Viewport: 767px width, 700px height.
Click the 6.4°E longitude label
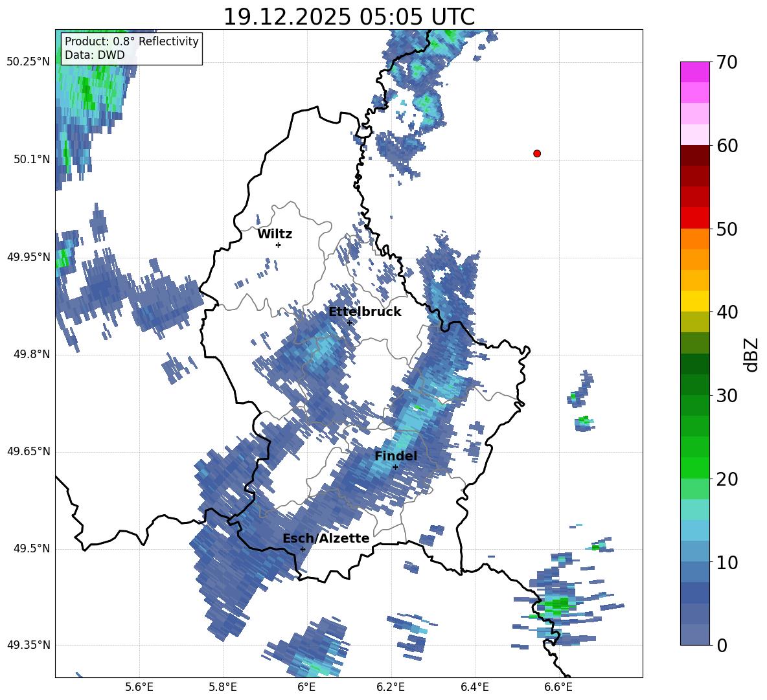coord(474,687)
